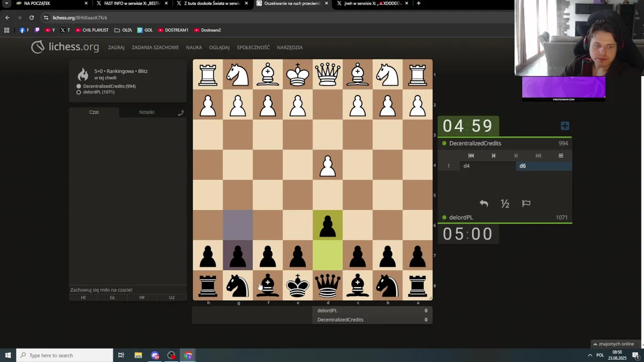Open the NARZĘDZIA menu

tap(289, 47)
